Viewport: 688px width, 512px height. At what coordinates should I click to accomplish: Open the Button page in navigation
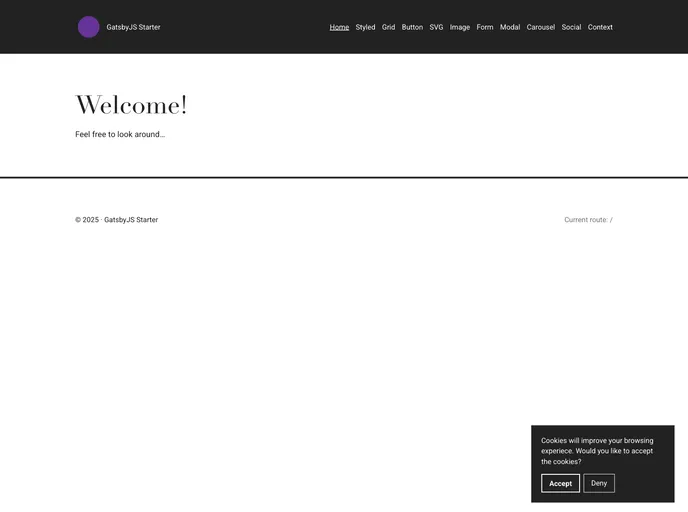pos(412,27)
